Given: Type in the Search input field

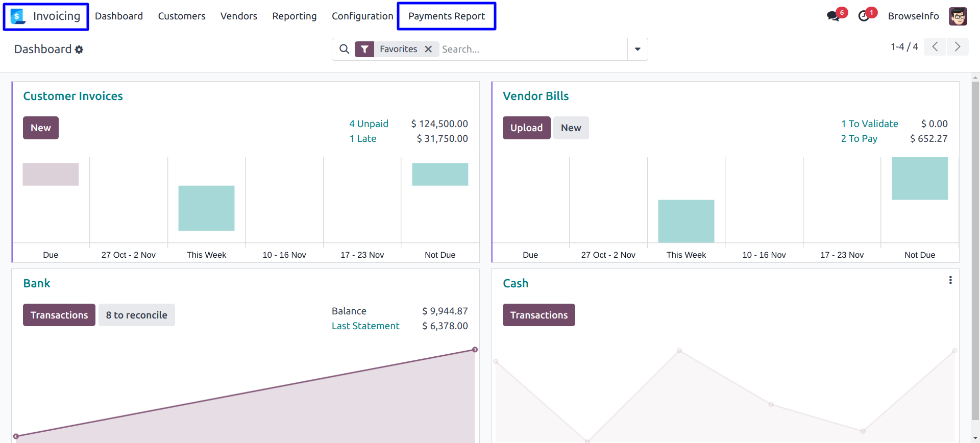Looking at the screenshot, I should pos(531,49).
